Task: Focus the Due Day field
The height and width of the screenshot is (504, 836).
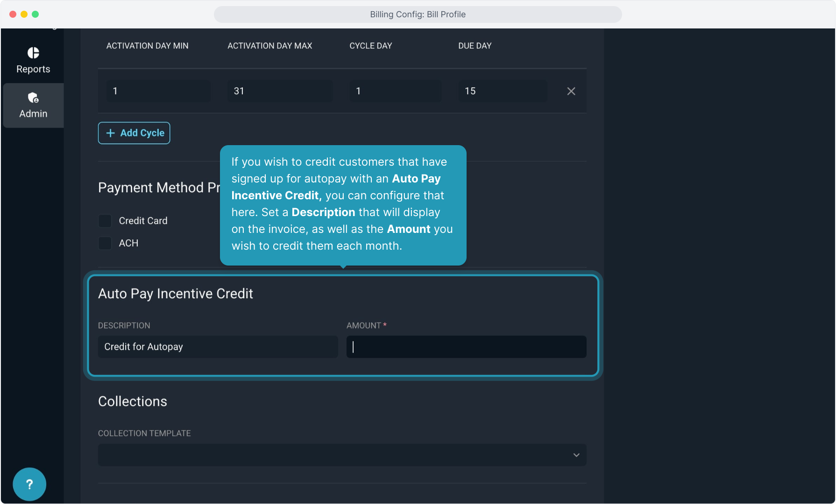Action: point(503,91)
